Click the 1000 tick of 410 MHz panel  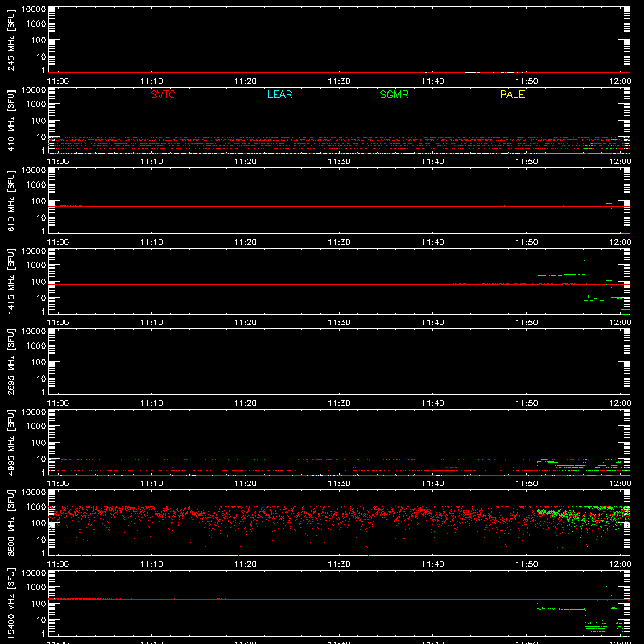[36, 105]
